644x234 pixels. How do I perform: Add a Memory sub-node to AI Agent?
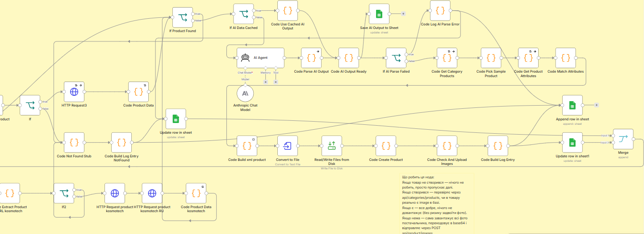coord(265,82)
